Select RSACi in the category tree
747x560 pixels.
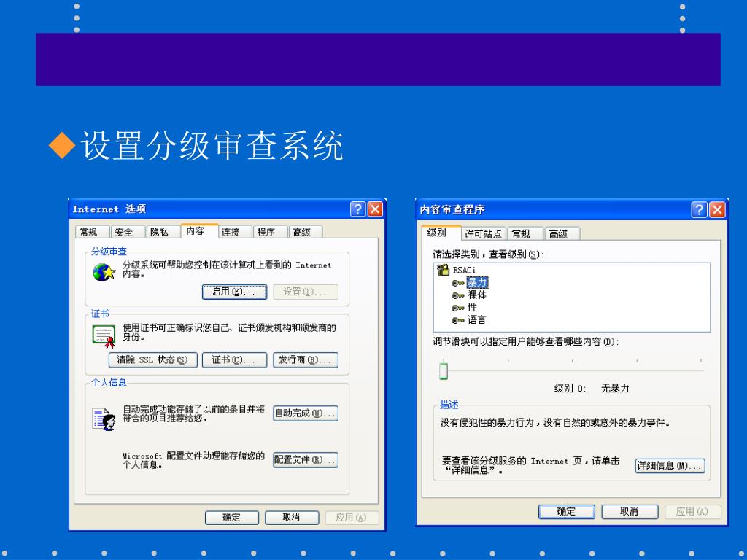pos(464,270)
